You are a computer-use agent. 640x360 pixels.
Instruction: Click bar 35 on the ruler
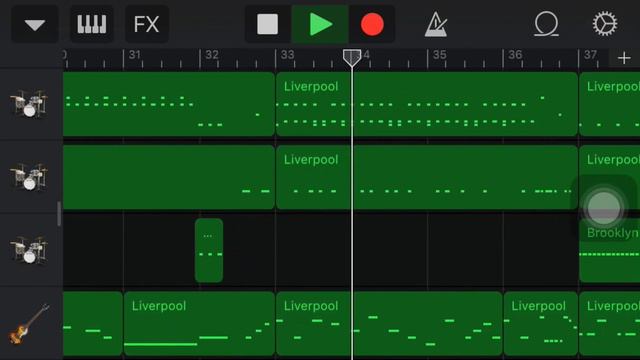439,55
